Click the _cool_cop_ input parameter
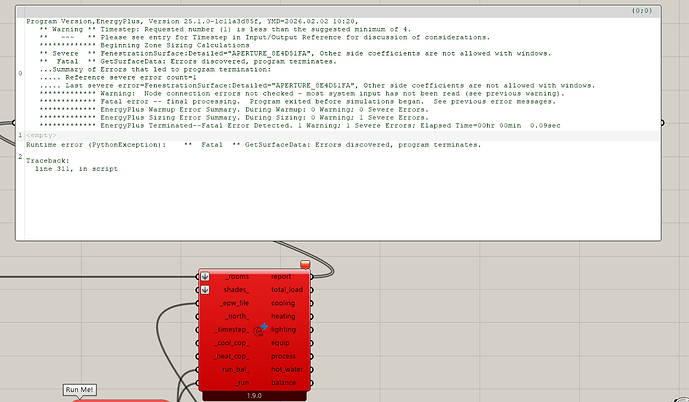 tap(234, 343)
